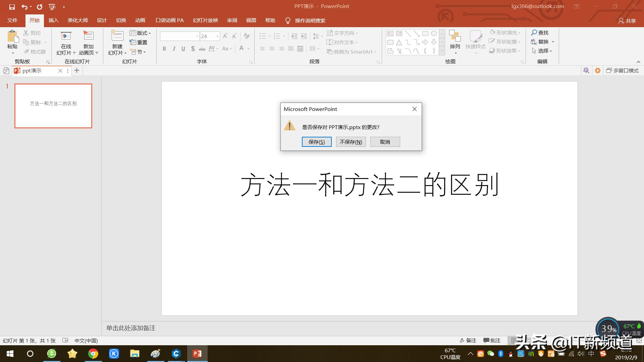644x362 pixels.
Task: Toggle Bold formatting
Action: (x=164, y=49)
